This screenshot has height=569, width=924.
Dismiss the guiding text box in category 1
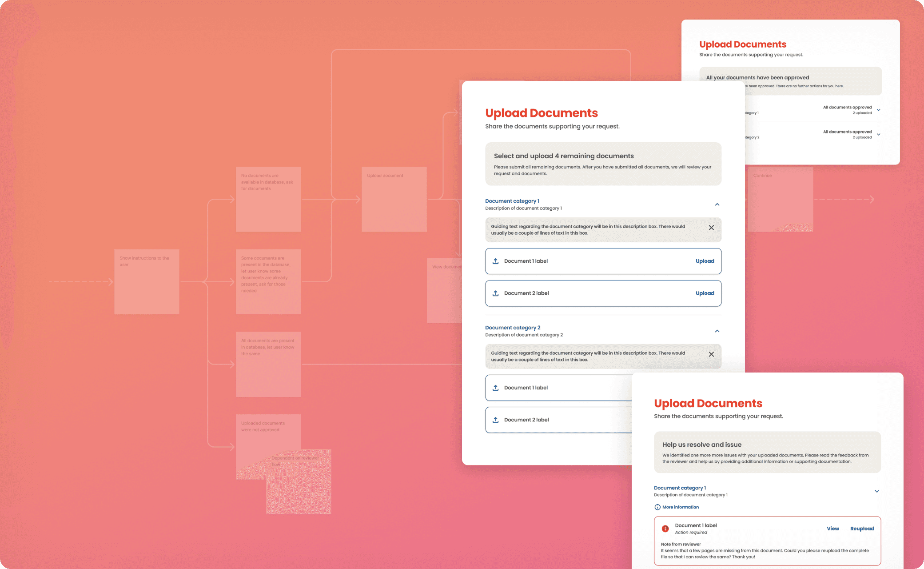point(711,228)
